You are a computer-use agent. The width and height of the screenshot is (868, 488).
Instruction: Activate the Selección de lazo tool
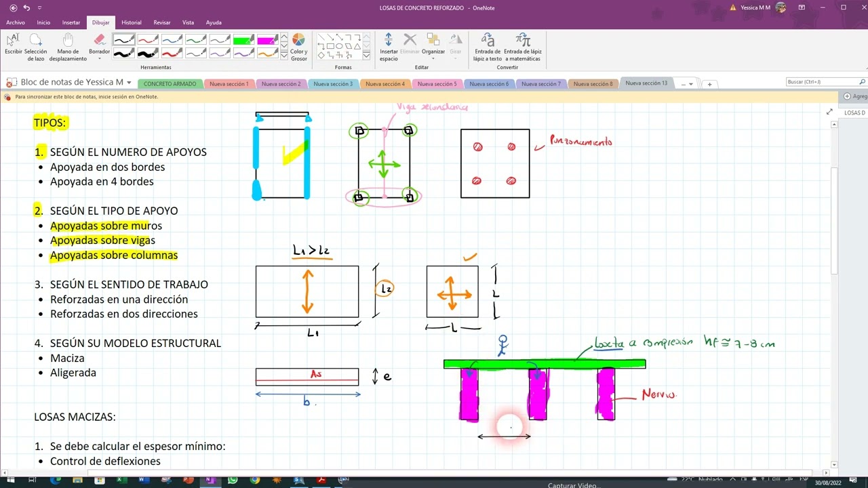36,47
